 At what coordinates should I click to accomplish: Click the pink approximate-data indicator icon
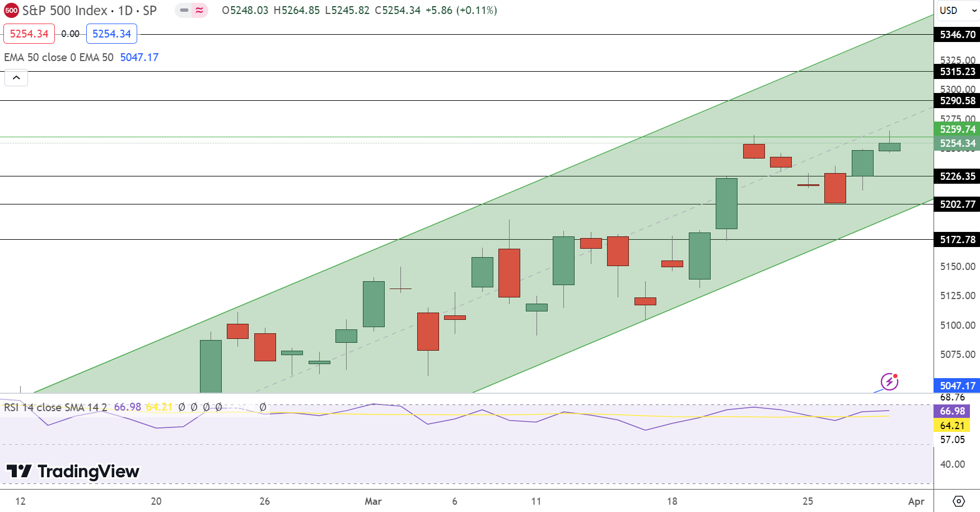(199, 10)
